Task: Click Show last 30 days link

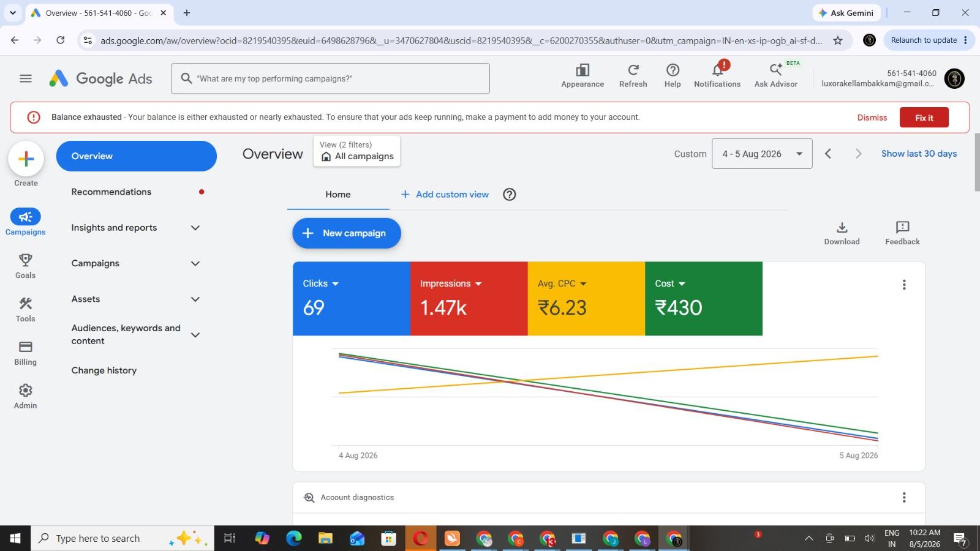Action: [919, 154]
